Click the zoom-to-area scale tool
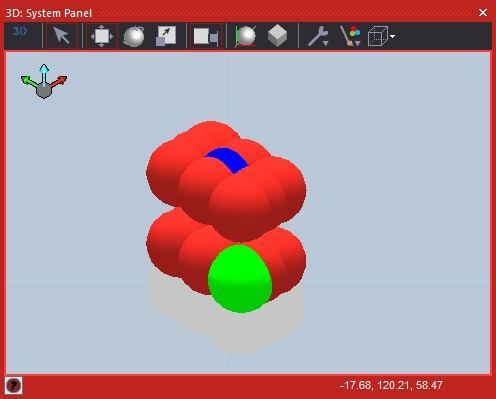The image size is (496, 399). (166, 36)
